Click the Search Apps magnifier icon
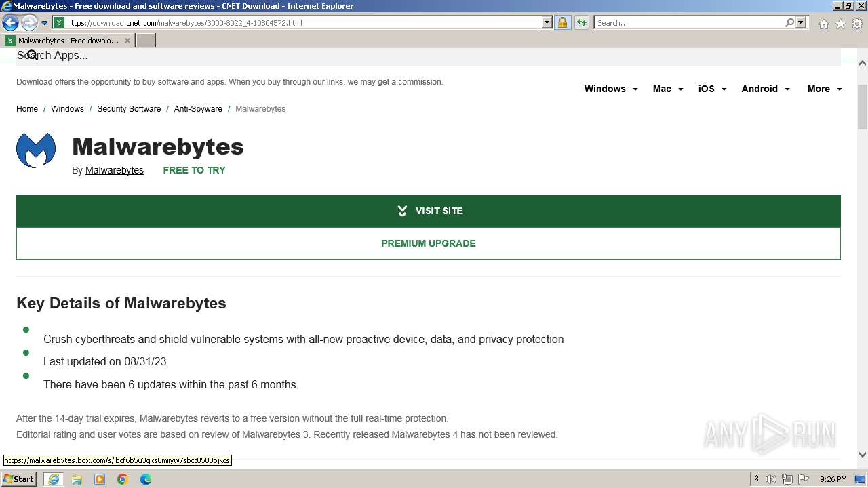The width and height of the screenshot is (868, 488). click(x=32, y=55)
